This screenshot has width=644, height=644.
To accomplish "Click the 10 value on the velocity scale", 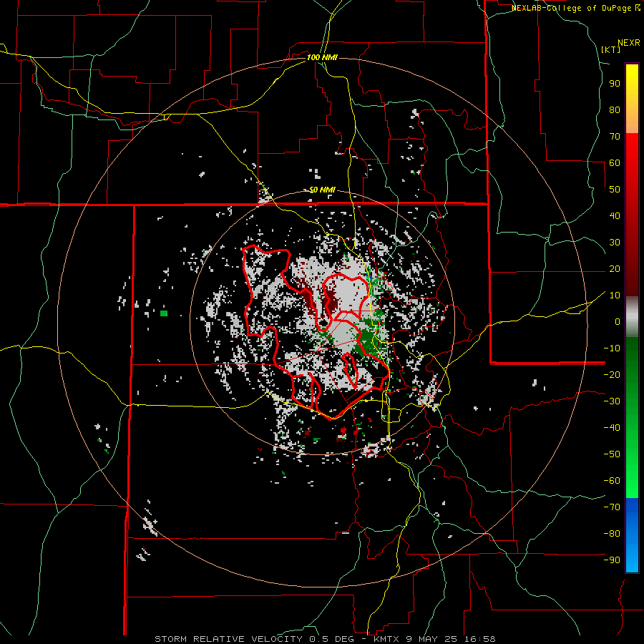I will [615, 296].
